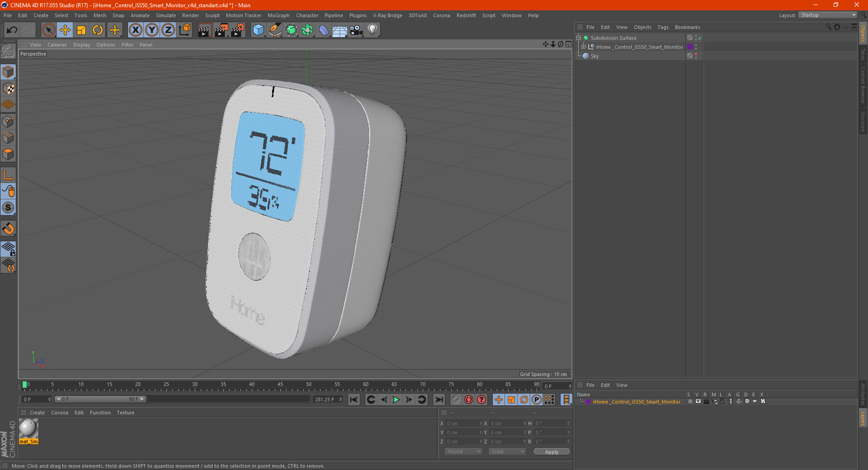Screen dimensions: 868x470
Task: Open the deformer objects icon
Action: click(x=324, y=30)
